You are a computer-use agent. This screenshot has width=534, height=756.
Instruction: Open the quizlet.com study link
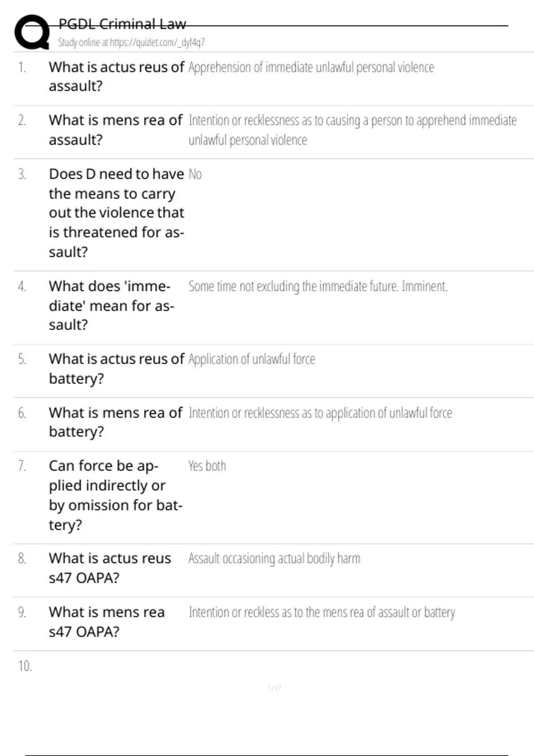[131, 43]
